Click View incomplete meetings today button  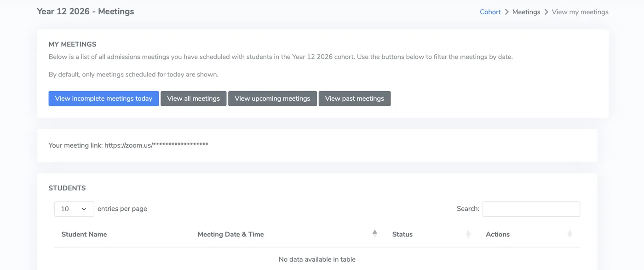(x=103, y=98)
